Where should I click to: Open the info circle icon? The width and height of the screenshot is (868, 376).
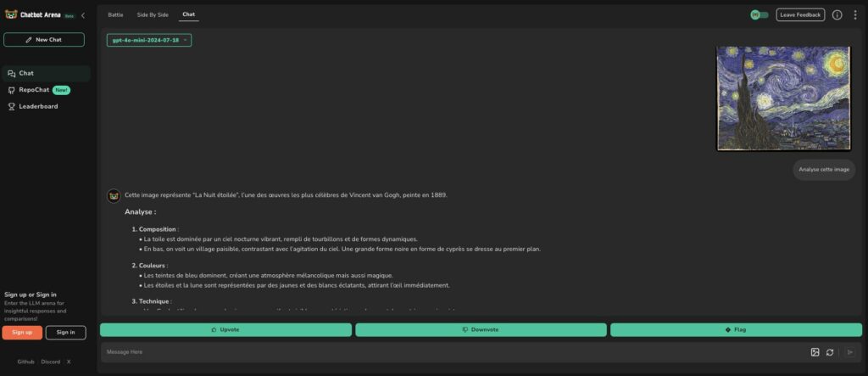point(837,14)
